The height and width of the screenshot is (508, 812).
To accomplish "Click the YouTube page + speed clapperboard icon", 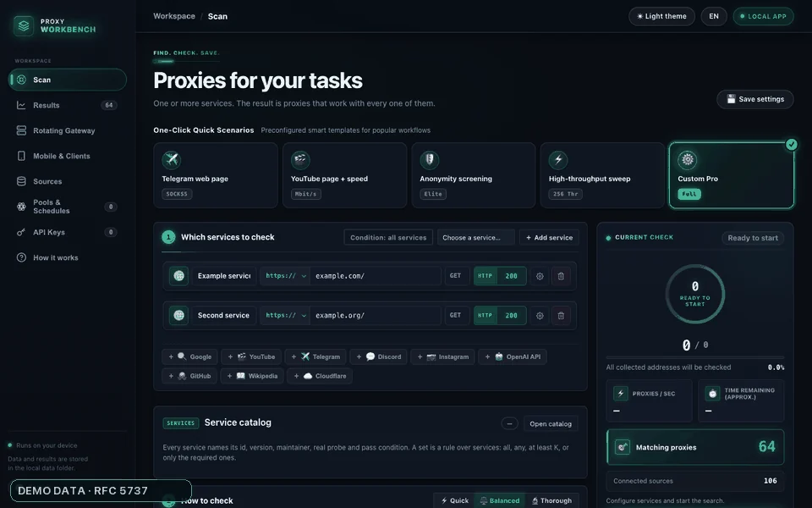I will [x=300, y=160].
